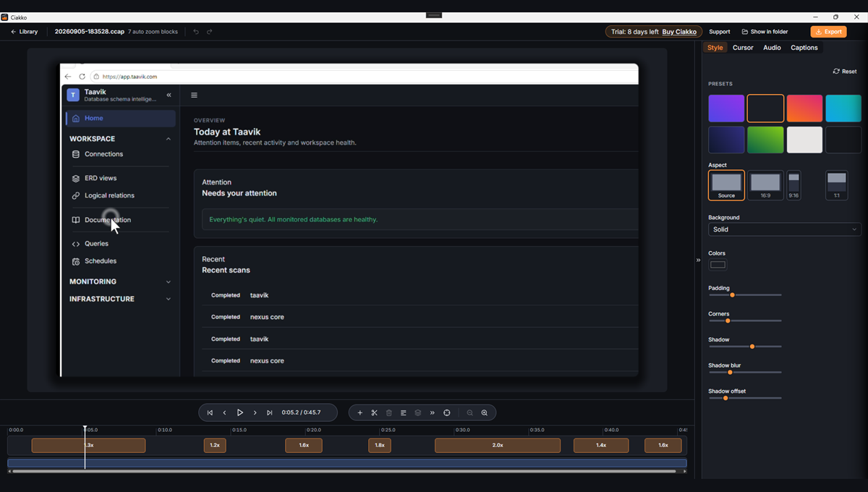Choose the 1:1 aspect ratio
The image size is (868, 492).
(836, 185)
